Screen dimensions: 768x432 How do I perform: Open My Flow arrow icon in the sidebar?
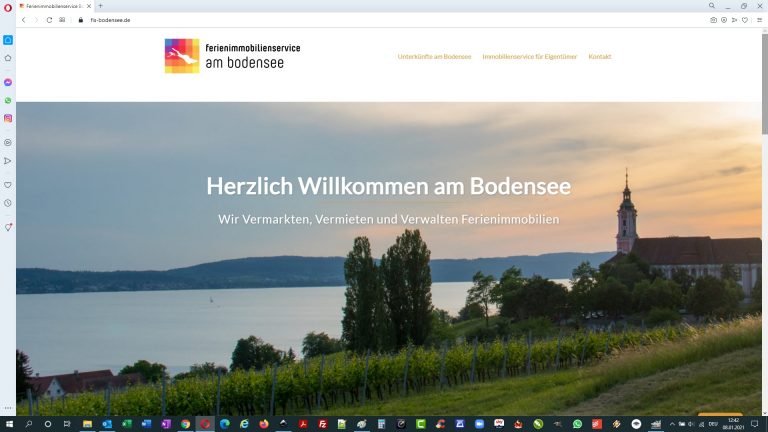coord(8,161)
